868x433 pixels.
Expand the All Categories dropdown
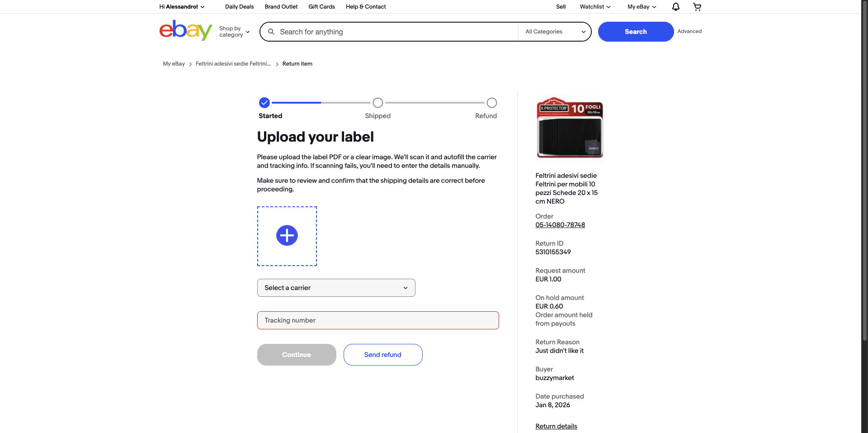click(x=555, y=32)
